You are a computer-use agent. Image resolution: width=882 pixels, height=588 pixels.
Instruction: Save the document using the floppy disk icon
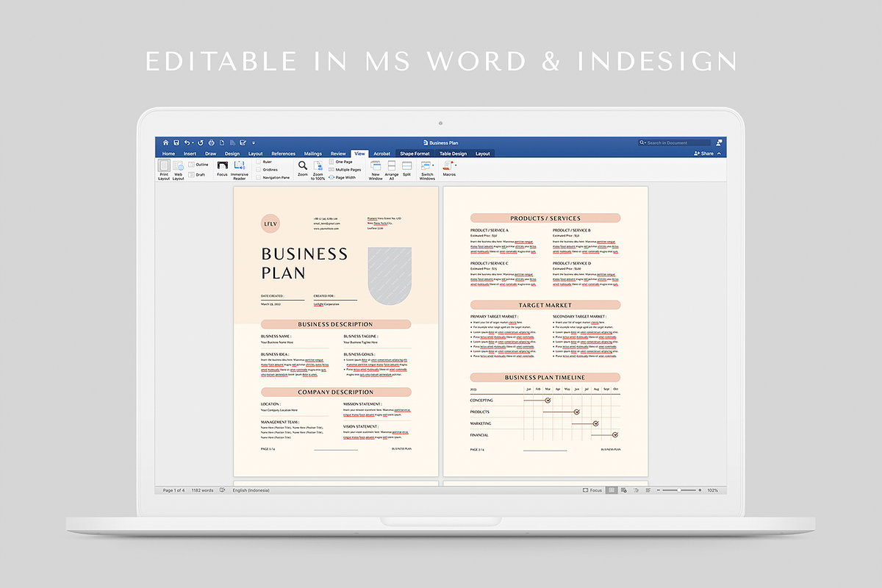point(176,143)
